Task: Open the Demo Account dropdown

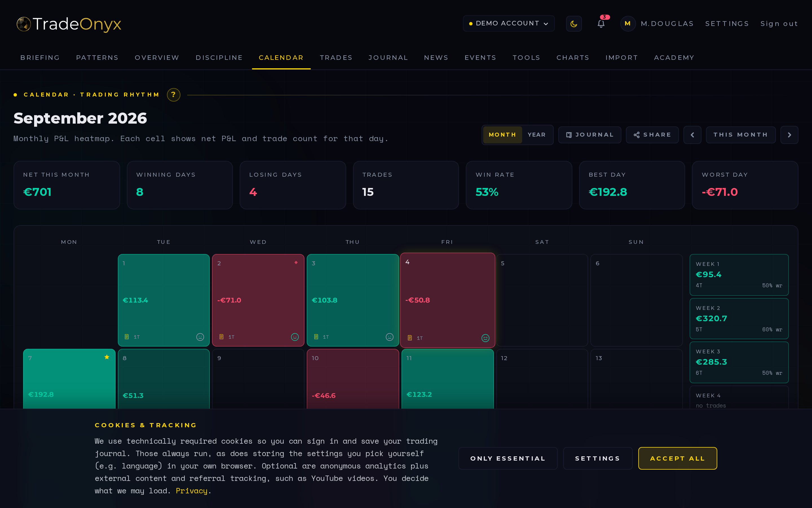Action: [509, 23]
